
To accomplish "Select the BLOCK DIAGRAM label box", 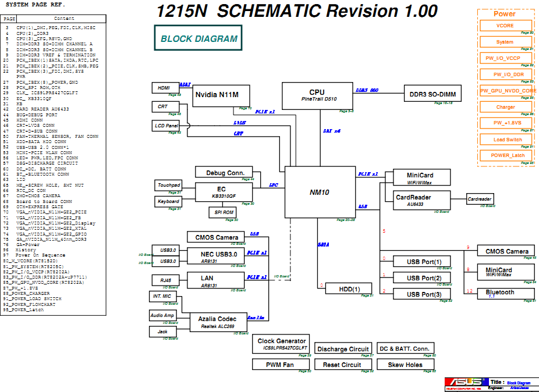I will click(x=198, y=38).
